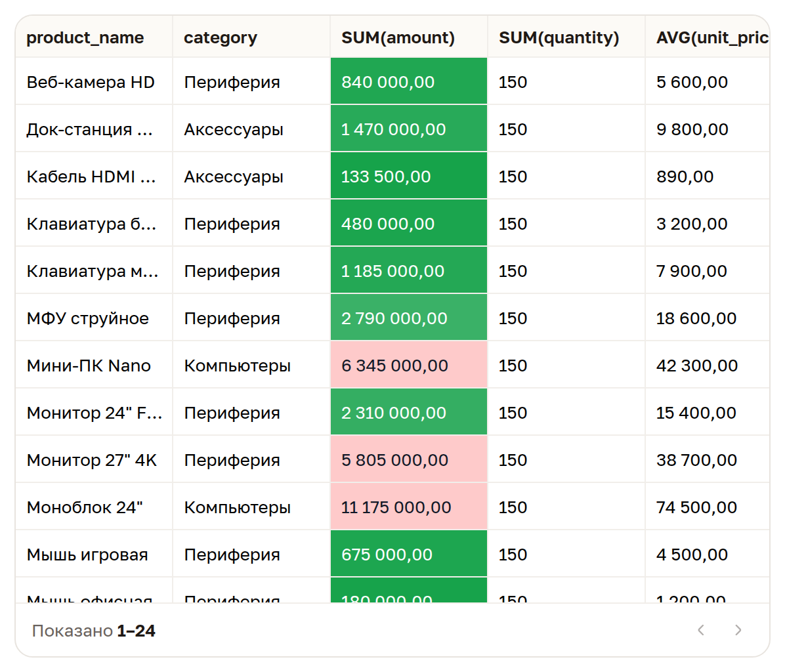Click the amount cell 2 310 000,00

[408, 412]
